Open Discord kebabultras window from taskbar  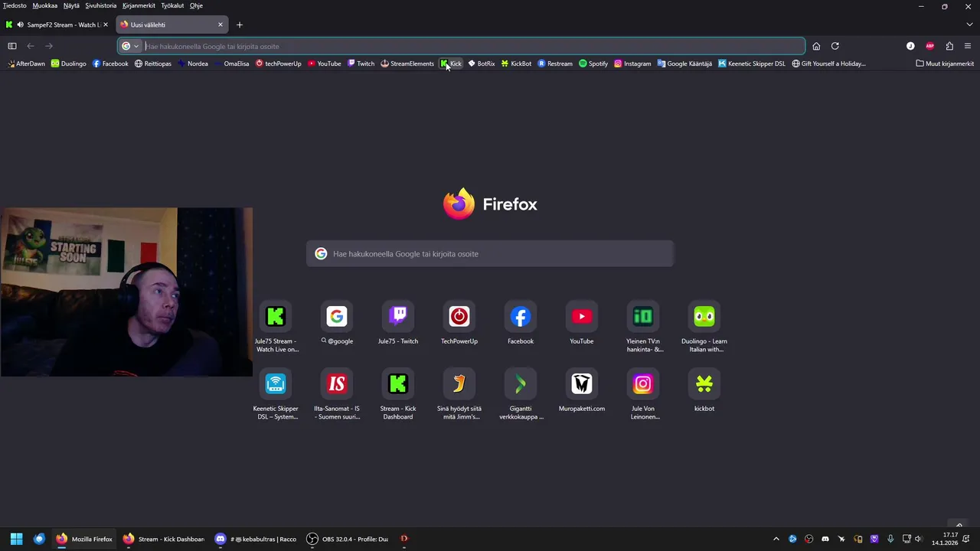(x=256, y=539)
